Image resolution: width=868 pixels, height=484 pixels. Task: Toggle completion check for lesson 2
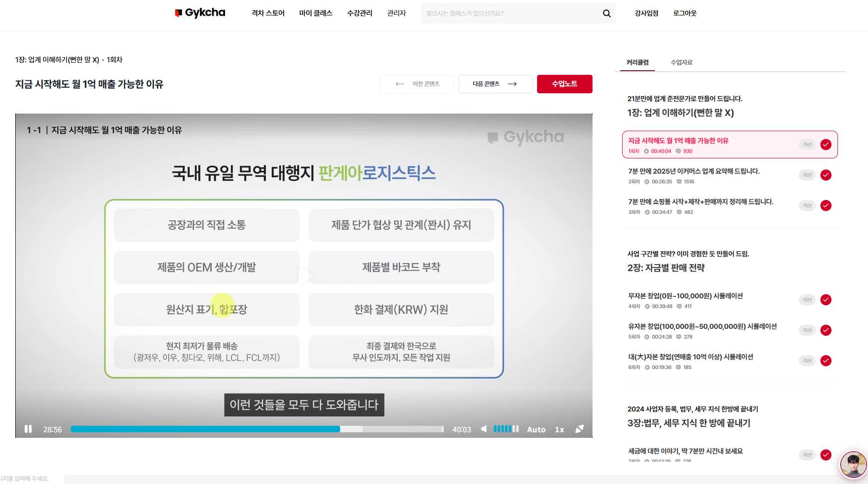[x=825, y=175]
